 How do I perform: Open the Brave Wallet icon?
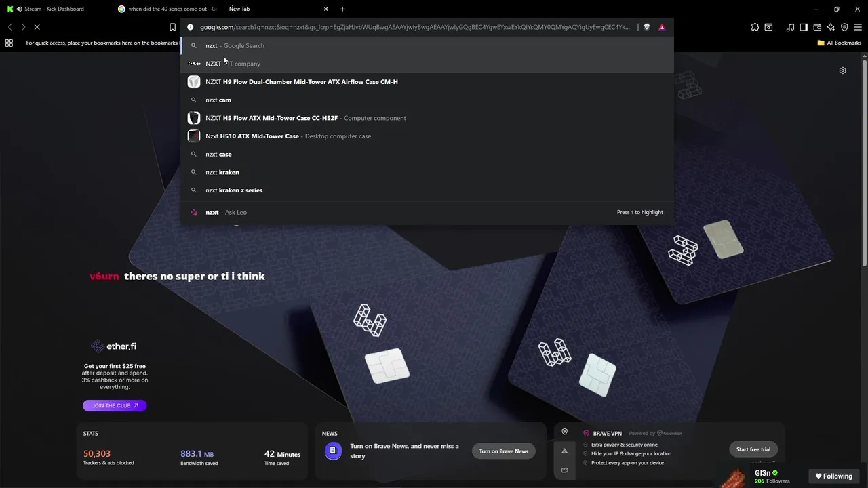(x=817, y=27)
